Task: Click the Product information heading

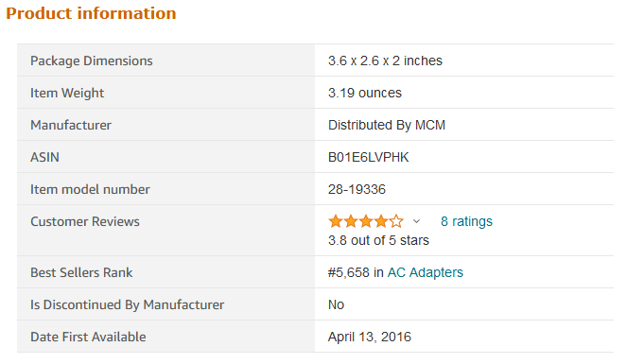Action: [91, 13]
